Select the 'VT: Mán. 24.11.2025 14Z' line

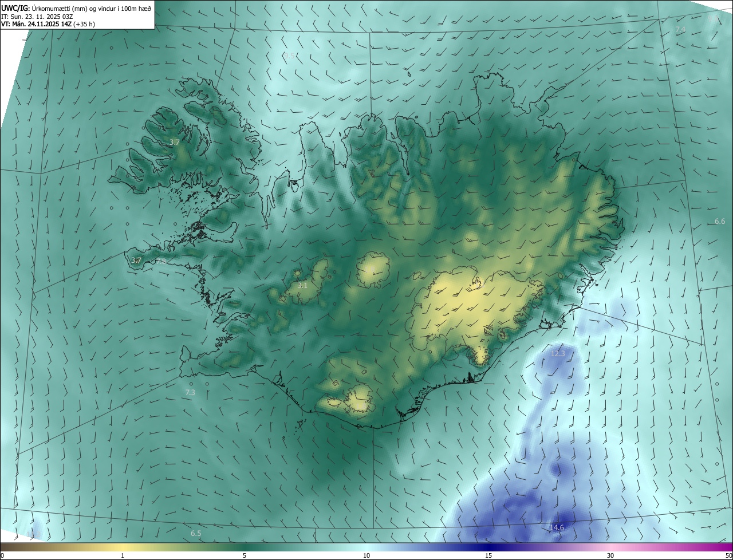48,24
